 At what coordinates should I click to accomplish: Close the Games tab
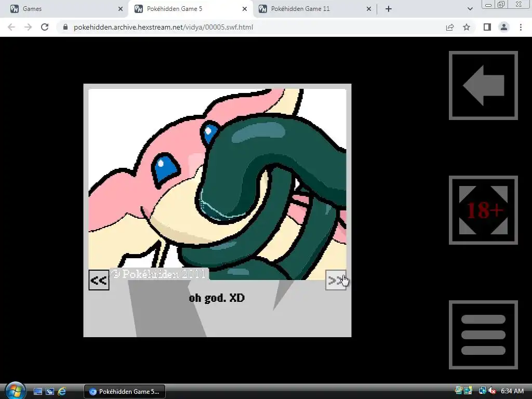point(121,9)
